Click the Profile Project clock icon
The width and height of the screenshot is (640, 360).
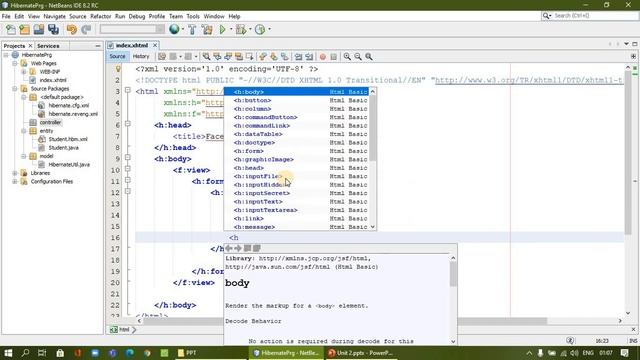(260, 29)
